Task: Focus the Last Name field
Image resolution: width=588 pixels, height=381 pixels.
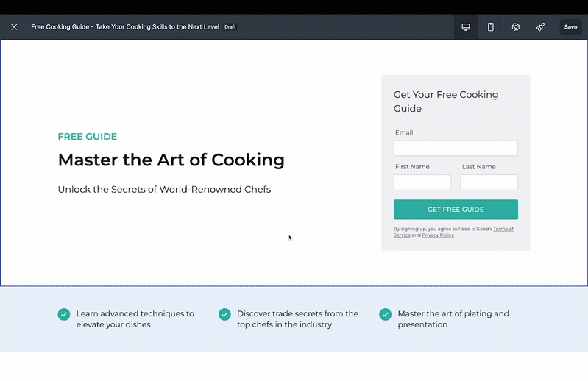Action: (489, 182)
